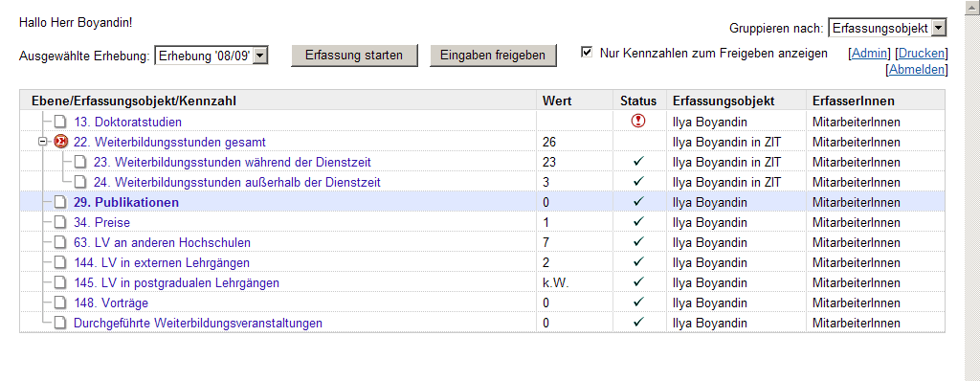Click the document icon next to 13. Doktoratstudien
This screenshot has height=381, width=980.
pyautogui.click(x=59, y=122)
